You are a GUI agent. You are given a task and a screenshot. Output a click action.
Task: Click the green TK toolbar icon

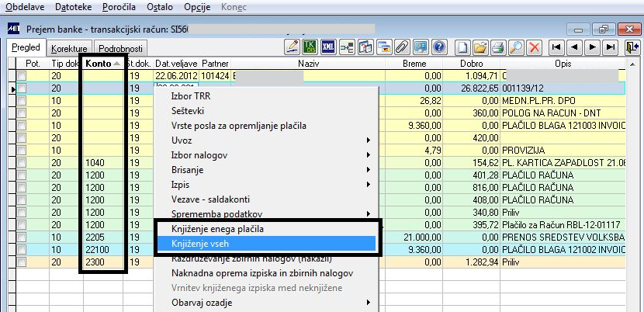pyautogui.click(x=310, y=47)
